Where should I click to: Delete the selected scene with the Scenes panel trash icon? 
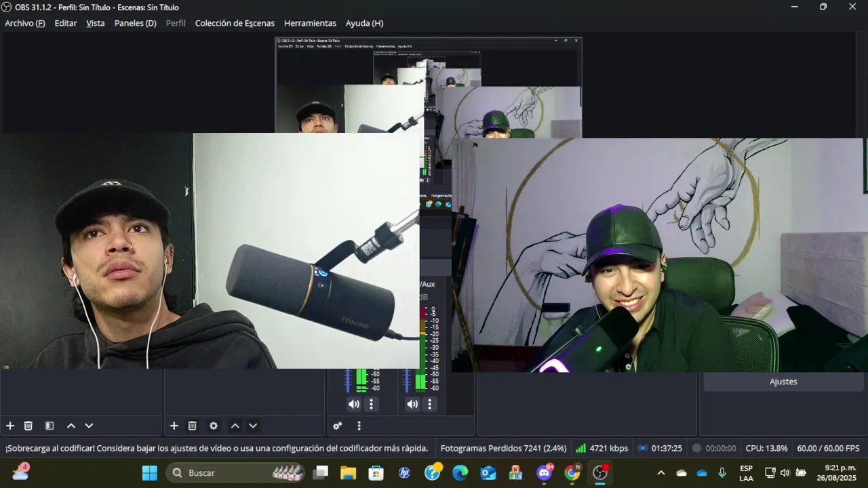(28, 426)
